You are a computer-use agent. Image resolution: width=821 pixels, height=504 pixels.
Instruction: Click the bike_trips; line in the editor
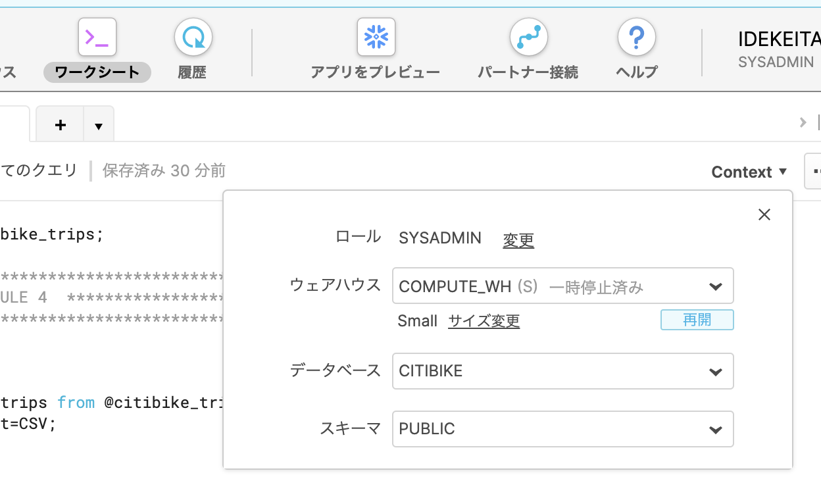click(x=52, y=234)
